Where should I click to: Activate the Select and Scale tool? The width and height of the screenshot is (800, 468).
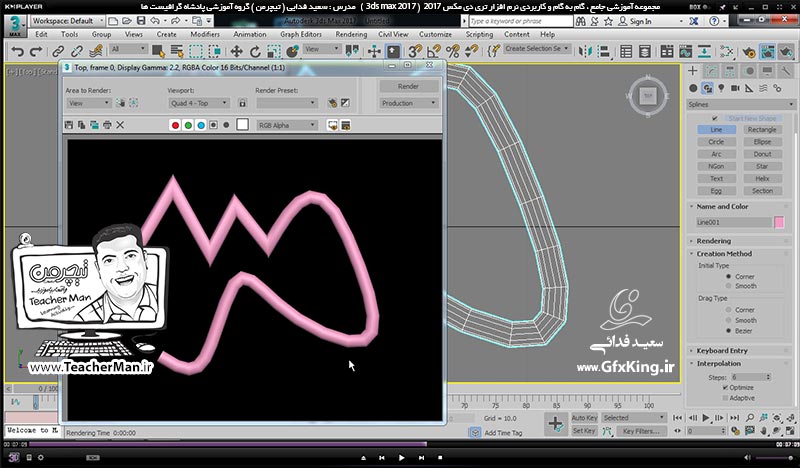[x=274, y=51]
